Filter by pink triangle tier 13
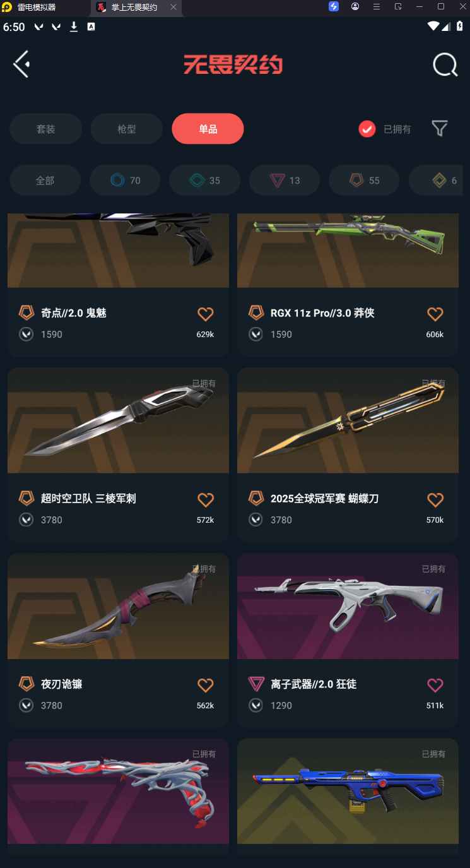Viewport: 470px width, 868px height. click(x=285, y=181)
